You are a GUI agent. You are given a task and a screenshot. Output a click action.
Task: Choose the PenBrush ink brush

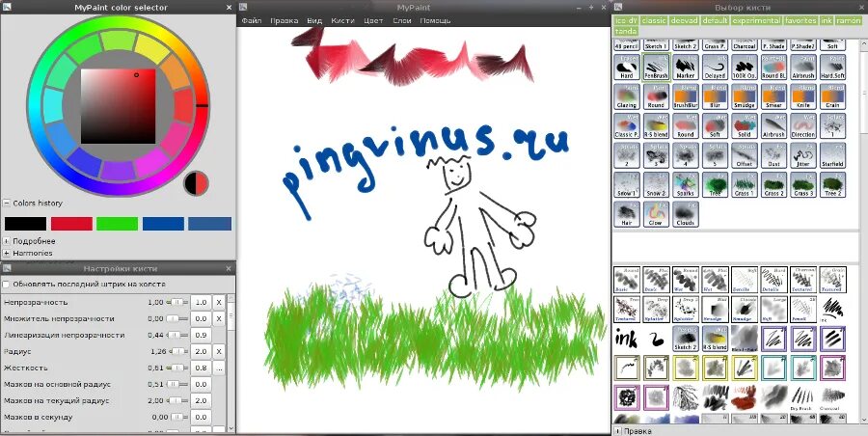click(656, 67)
